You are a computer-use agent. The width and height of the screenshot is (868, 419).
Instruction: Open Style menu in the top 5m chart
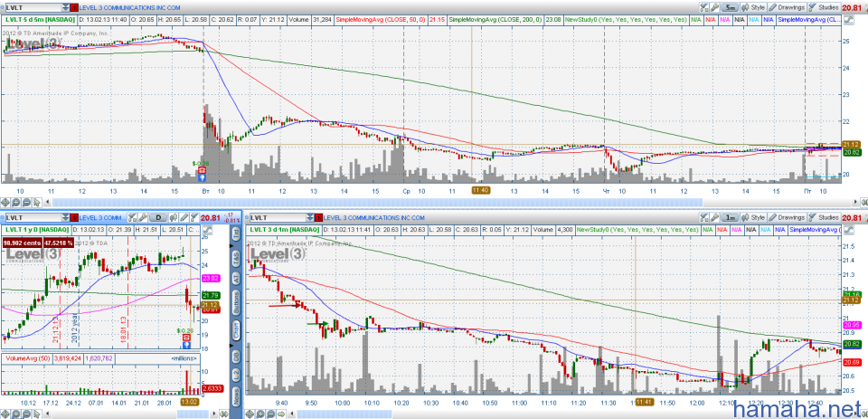753,8
